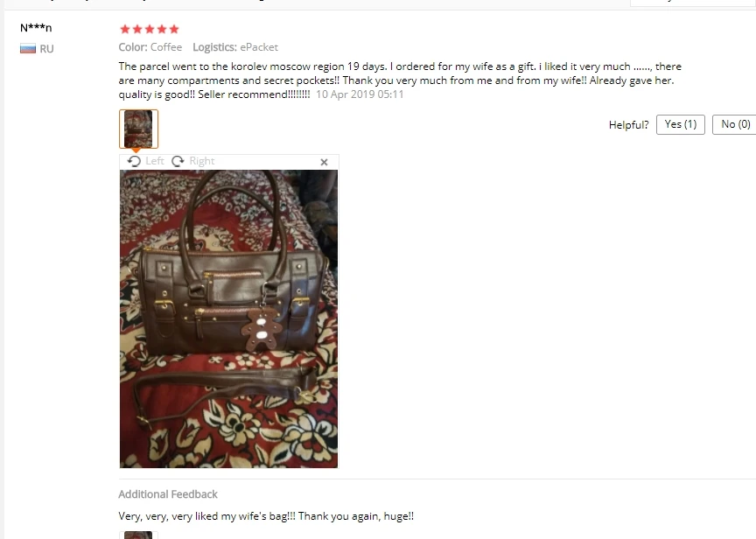Open reviewer N***n's profile name
Image resolution: width=756 pixels, height=539 pixels.
(36, 27)
